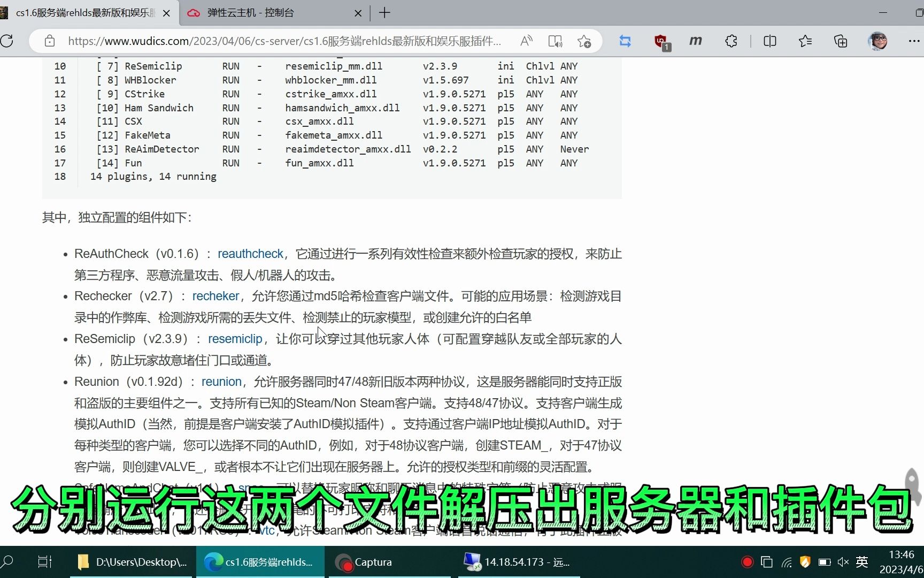Open the Extensions puzzle icon

(x=731, y=41)
